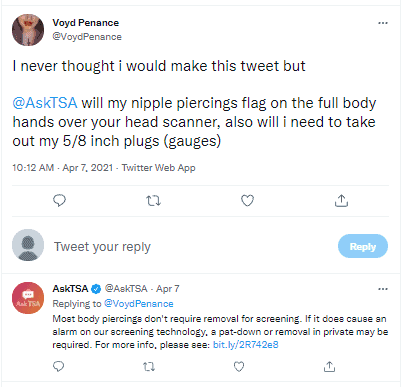Like the main tweet with heart icon

coord(247,201)
